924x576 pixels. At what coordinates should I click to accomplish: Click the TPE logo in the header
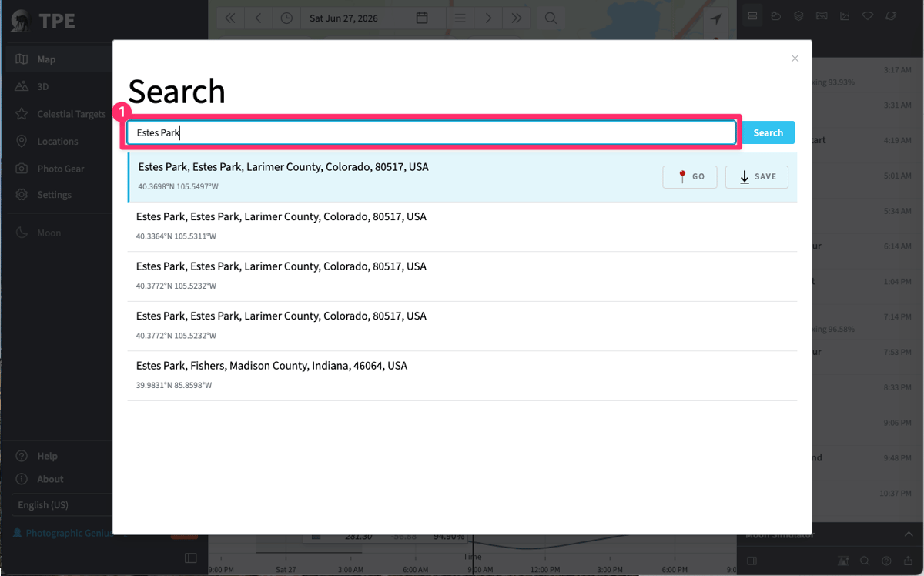coord(43,20)
